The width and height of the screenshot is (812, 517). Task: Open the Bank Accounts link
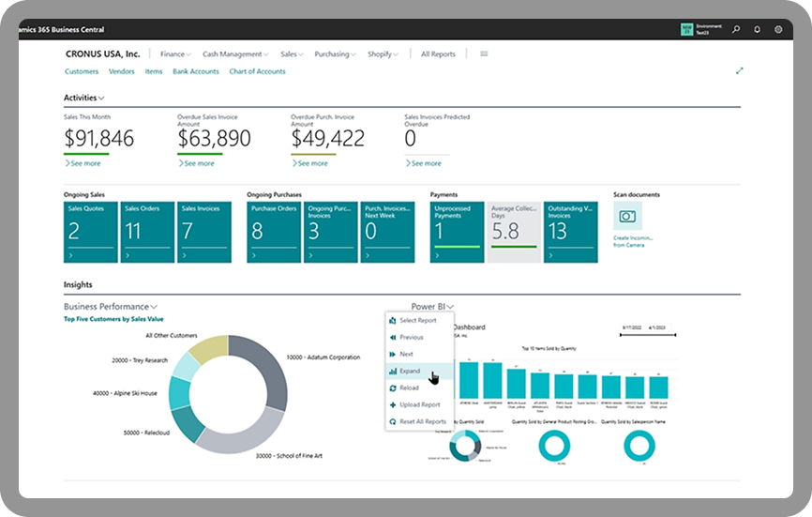coord(196,71)
